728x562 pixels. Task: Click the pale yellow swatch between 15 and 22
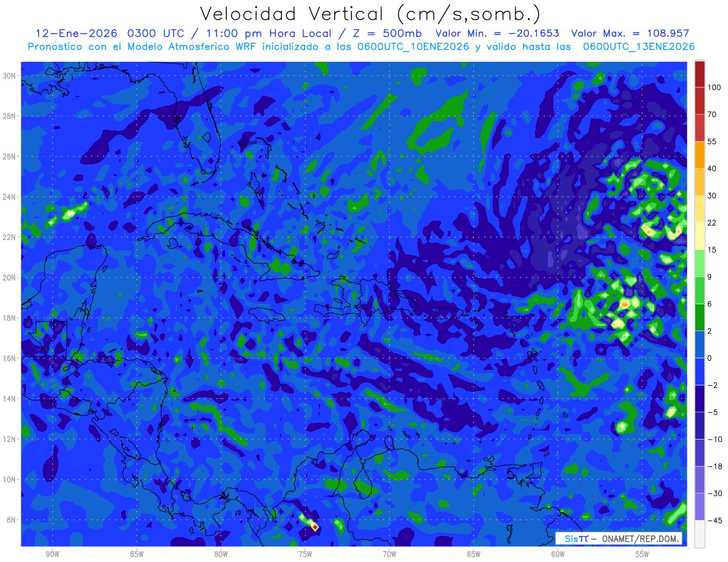pyautogui.click(x=699, y=236)
